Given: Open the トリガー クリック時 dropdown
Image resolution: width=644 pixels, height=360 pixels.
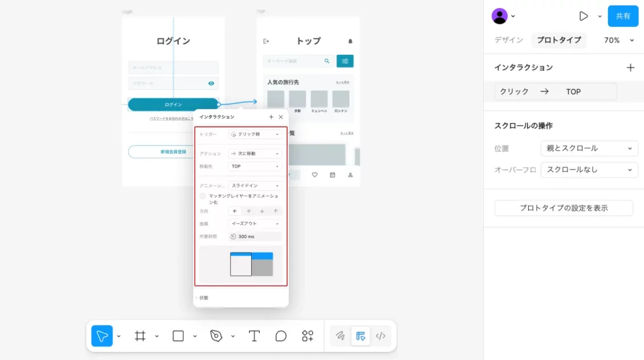Looking at the screenshot, I should pyautogui.click(x=255, y=134).
